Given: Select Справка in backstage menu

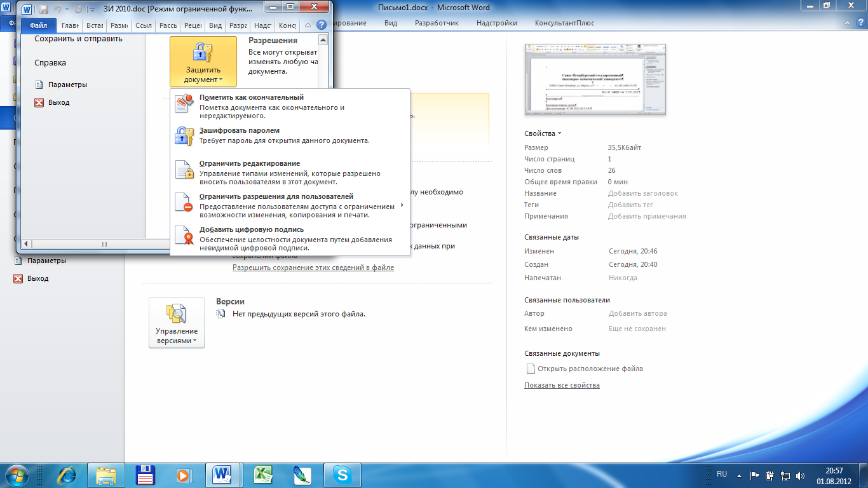Looking at the screenshot, I should (x=50, y=63).
